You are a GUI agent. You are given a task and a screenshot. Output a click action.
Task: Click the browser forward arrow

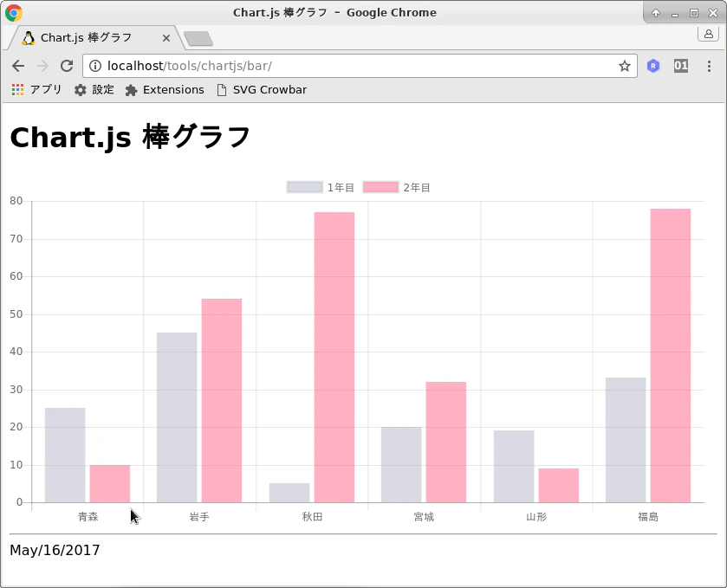click(42, 66)
